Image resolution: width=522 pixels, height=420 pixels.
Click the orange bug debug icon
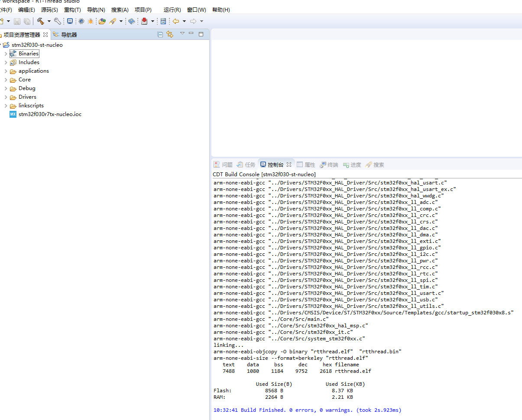click(91, 21)
